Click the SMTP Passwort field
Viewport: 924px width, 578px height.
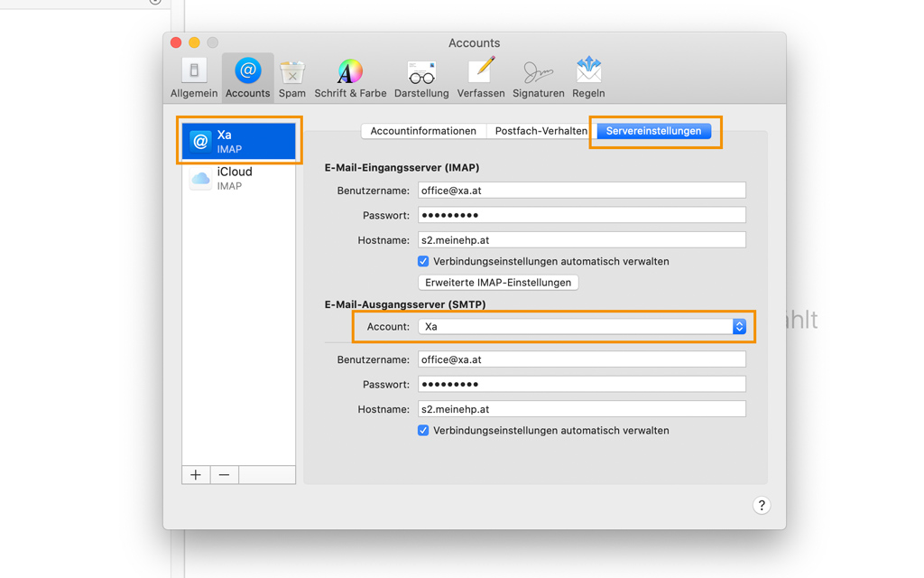[x=582, y=385]
